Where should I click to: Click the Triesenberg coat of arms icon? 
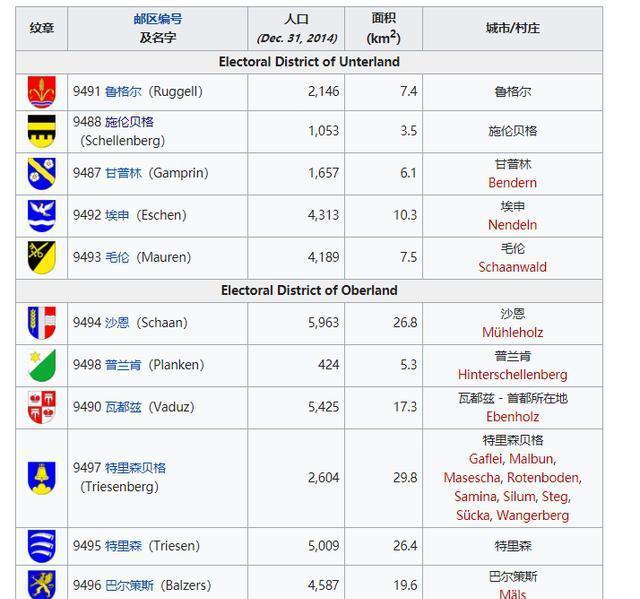tap(41, 477)
